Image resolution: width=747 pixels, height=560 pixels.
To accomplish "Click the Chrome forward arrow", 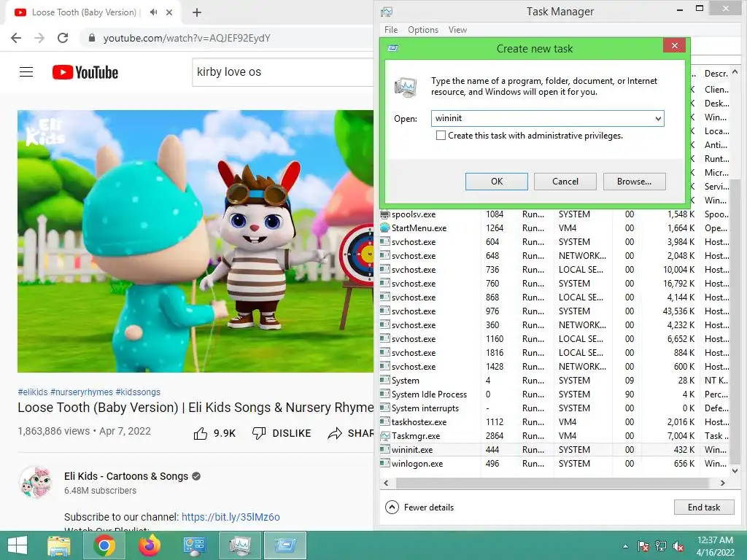I will pos(39,38).
